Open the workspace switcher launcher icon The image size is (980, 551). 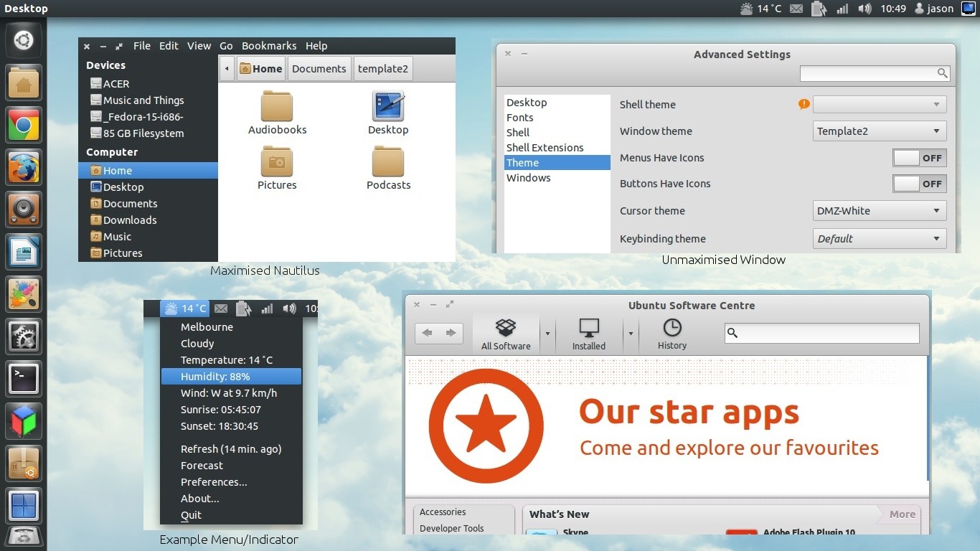click(24, 507)
